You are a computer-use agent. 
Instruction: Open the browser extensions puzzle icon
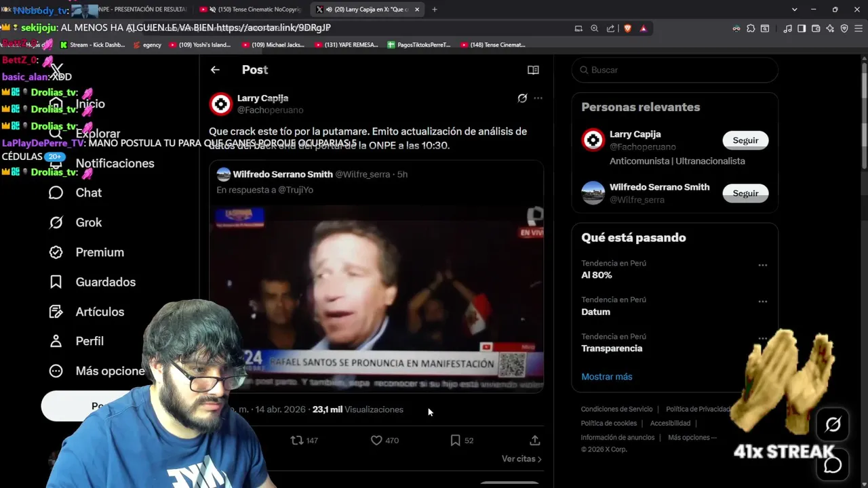point(751,28)
